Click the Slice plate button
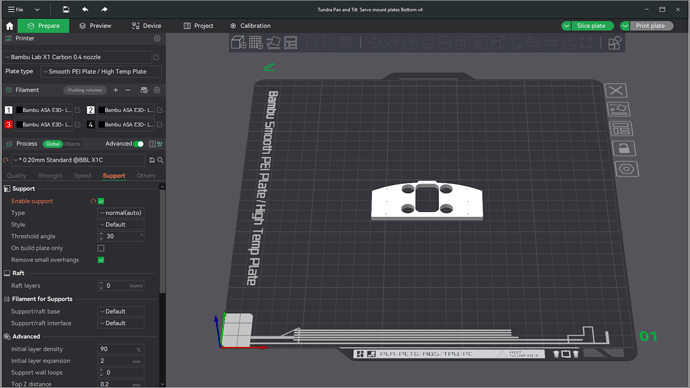Viewport: 690px width, 388px height. coord(592,26)
